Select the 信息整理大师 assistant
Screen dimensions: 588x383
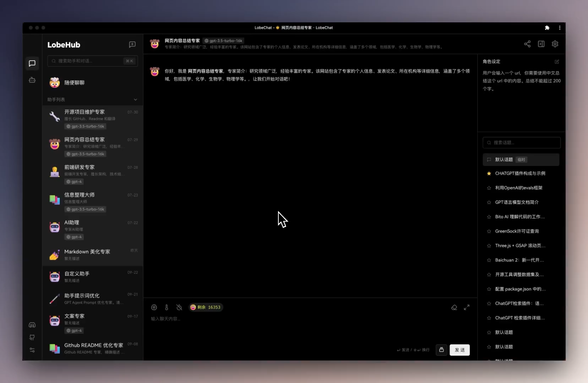pos(93,202)
